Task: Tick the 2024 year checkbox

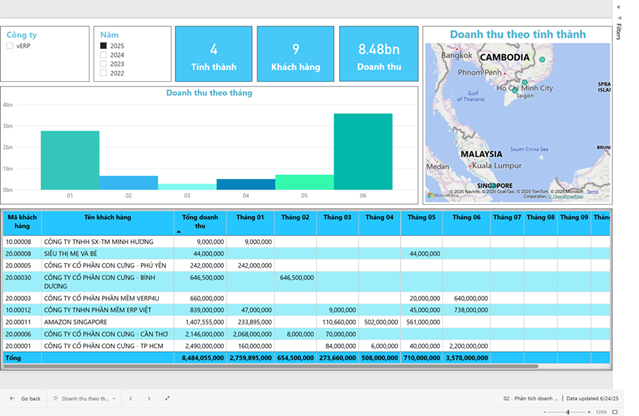Action: coord(103,55)
